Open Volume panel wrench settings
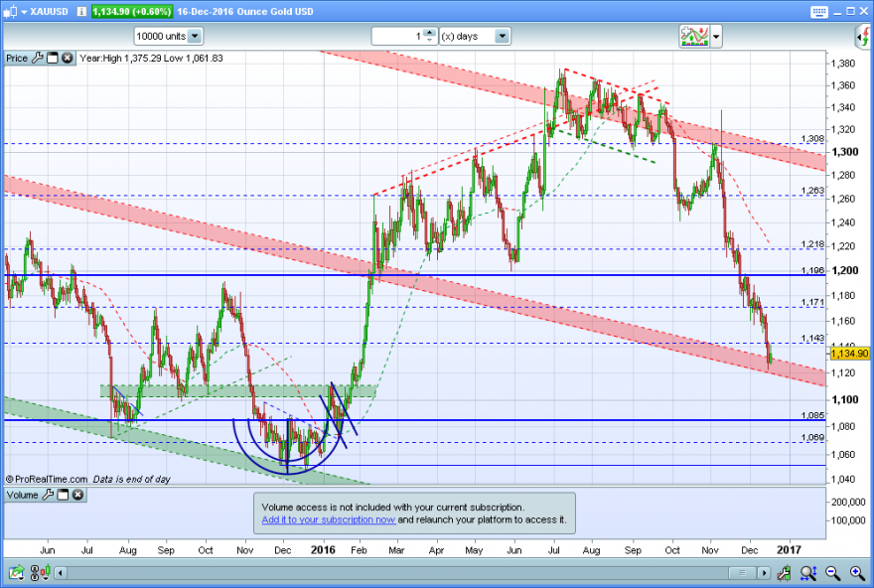Screen dimensions: 874x588 point(48,495)
